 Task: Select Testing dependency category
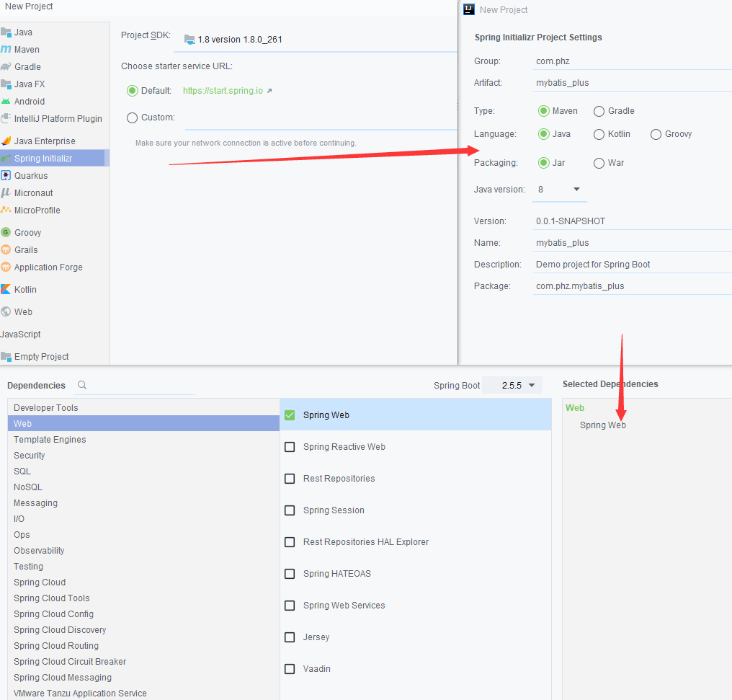(144, 567)
